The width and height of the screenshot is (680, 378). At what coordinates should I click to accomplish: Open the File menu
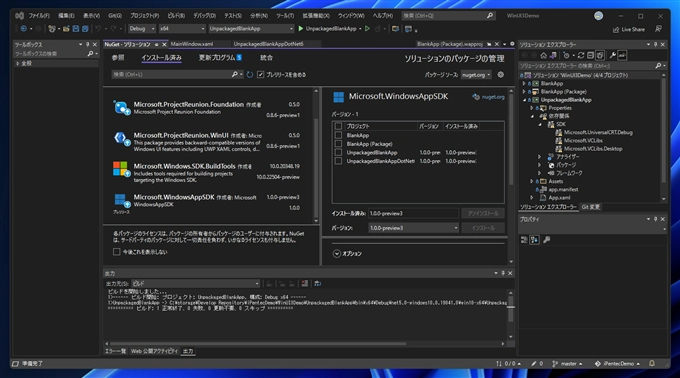(x=39, y=16)
